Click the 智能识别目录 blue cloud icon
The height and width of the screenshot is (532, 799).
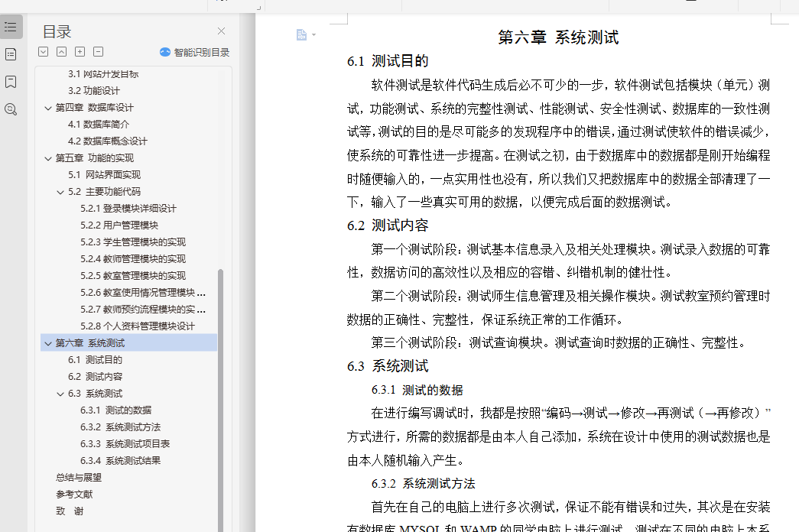(164, 52)
